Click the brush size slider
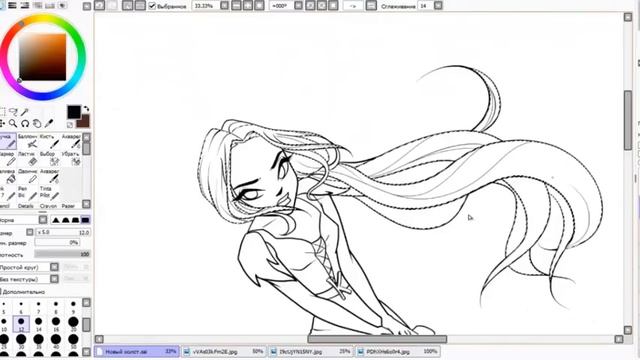640x360 pixels. click(63, 232)
